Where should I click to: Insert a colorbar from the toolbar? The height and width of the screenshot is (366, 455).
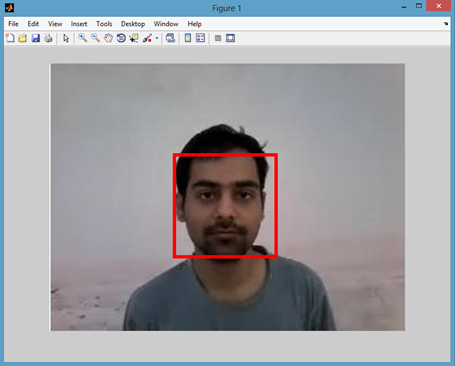click(188, 38)
